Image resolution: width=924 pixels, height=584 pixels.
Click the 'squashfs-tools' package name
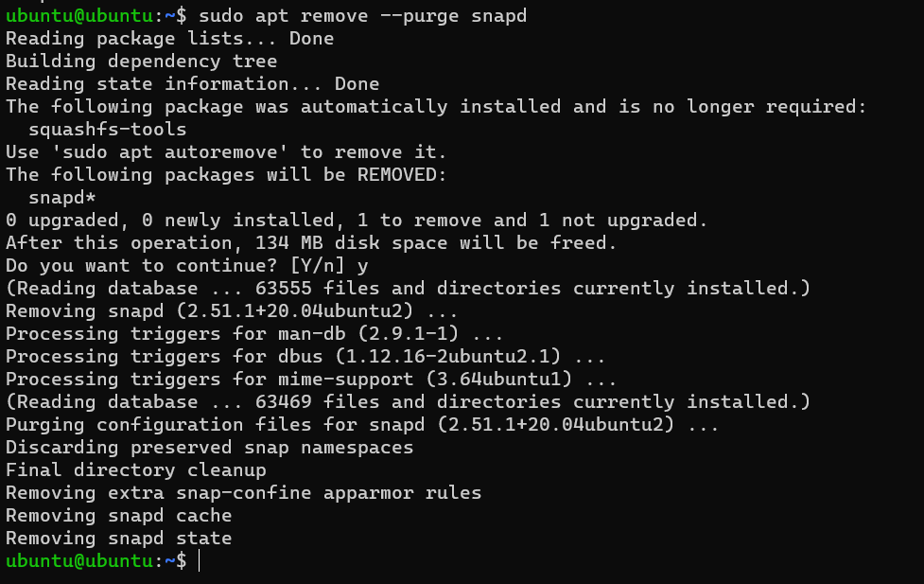pyautogui.click(x=108, y=130)
